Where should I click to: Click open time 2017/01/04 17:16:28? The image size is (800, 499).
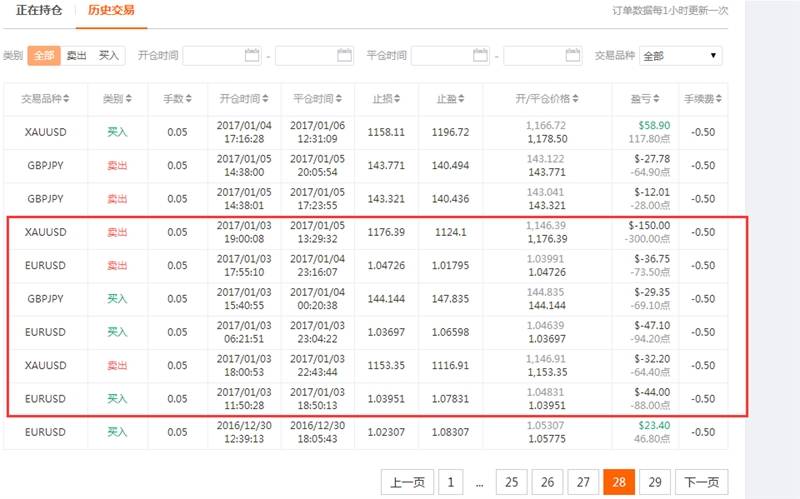tap(244, 132)
